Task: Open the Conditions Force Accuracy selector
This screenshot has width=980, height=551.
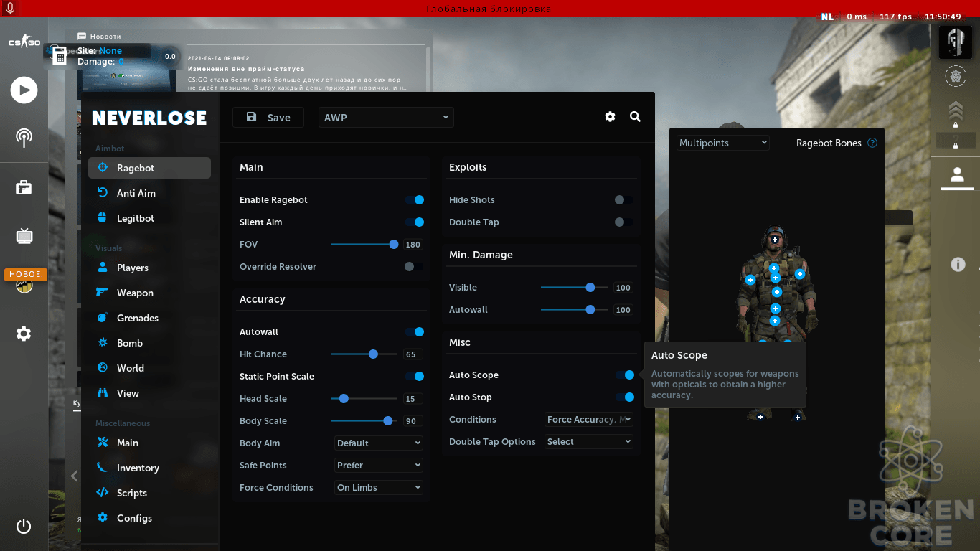Action: 589,420
